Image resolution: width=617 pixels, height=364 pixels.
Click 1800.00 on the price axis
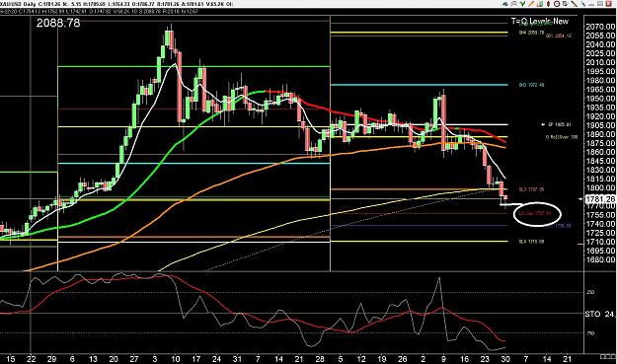[x=600, y=188]
